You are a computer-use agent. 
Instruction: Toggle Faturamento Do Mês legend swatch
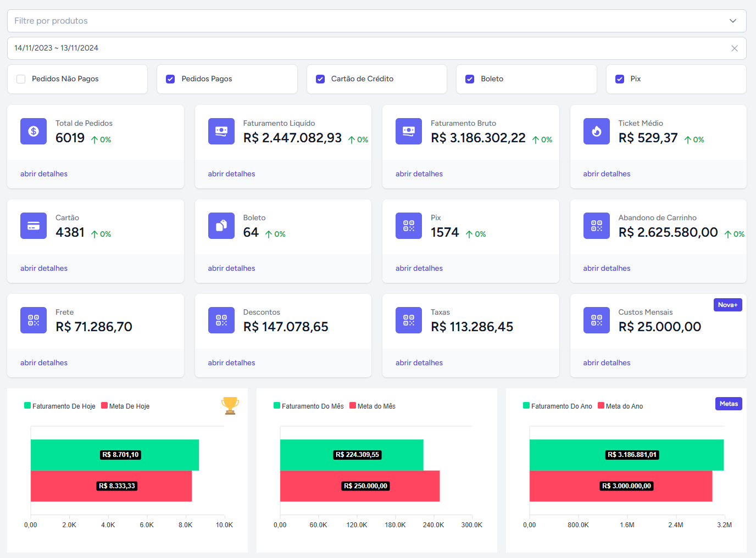277,406
